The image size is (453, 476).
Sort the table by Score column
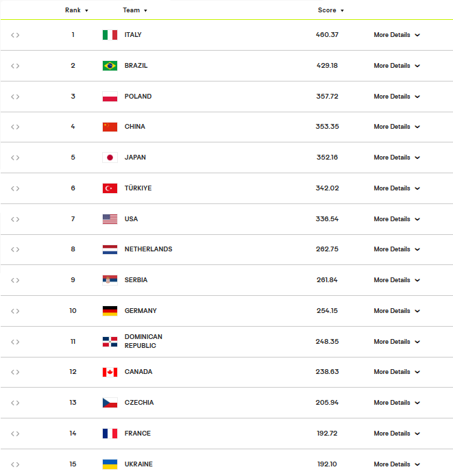click(331, 10)
